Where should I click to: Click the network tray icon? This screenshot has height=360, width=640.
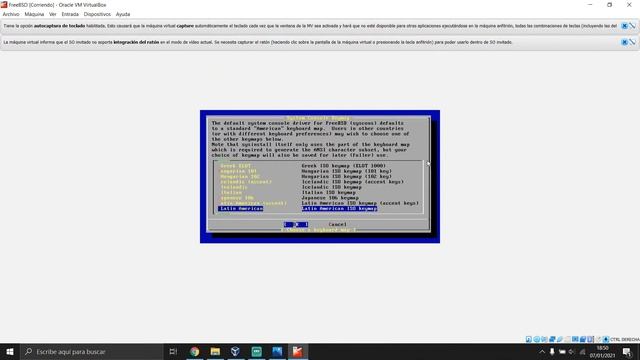point(582,351)
